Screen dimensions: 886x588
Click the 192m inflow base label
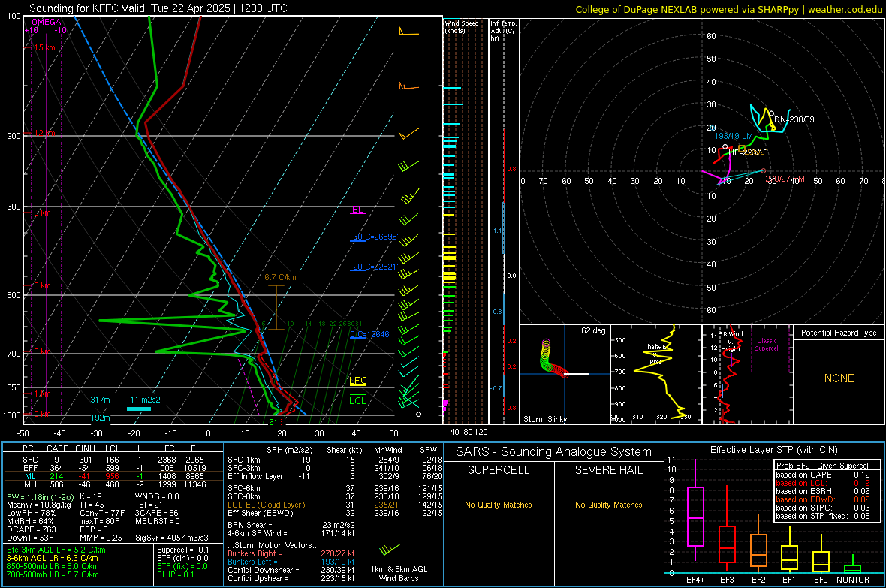coord(100,418)
